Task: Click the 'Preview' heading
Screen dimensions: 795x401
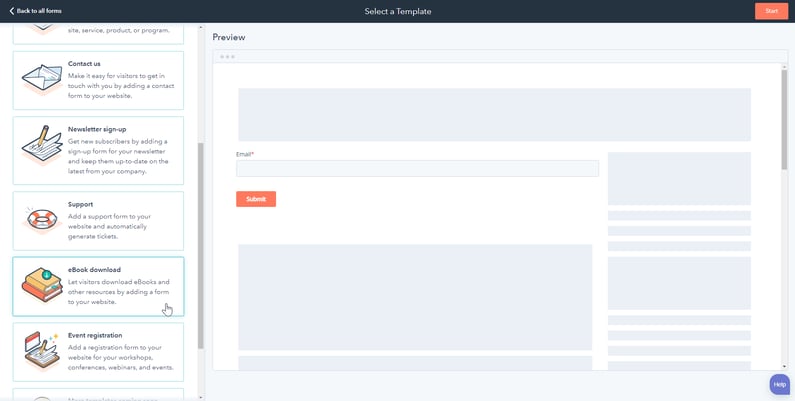Action: pyautogui.click(x=229, y=37)
